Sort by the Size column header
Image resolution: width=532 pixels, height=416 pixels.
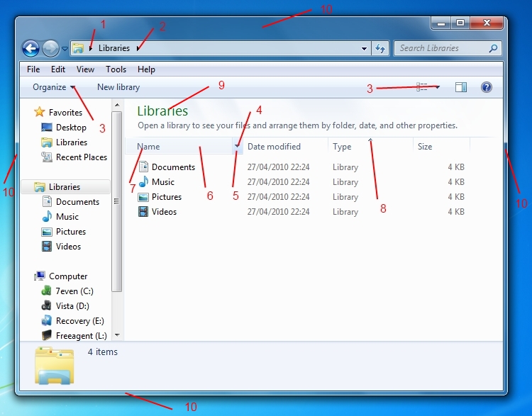coord(441,147)
